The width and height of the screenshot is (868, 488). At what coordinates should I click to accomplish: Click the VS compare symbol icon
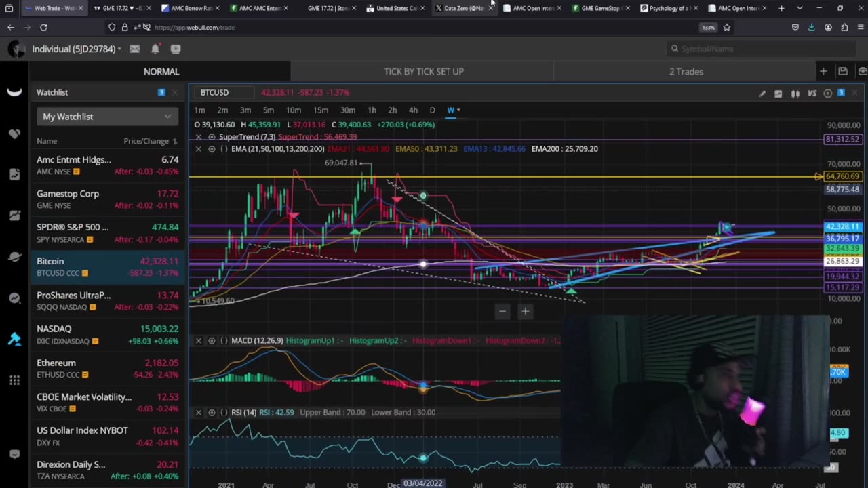pos(812,94)
